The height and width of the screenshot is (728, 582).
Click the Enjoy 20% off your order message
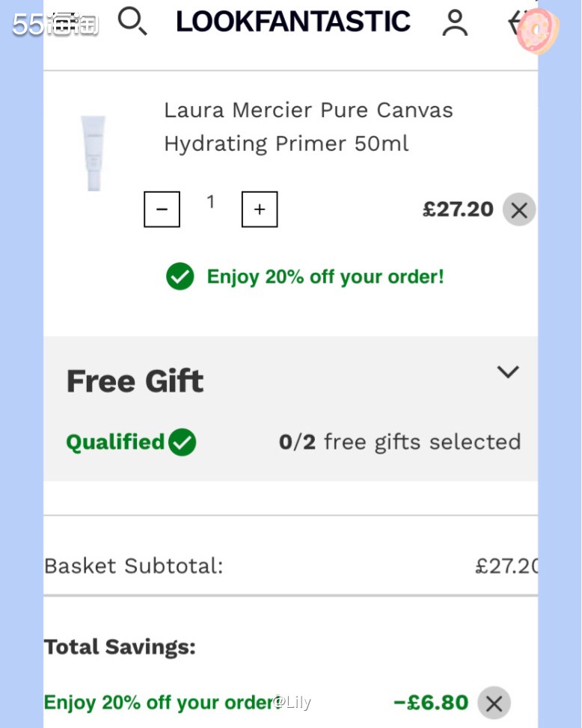pos(325,277)
